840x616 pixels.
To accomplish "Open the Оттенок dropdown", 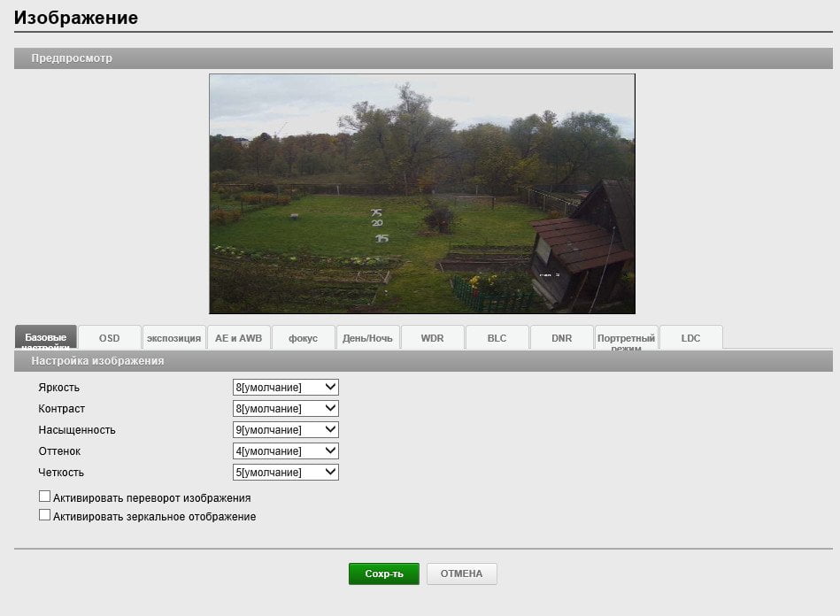I will (286, 451).
